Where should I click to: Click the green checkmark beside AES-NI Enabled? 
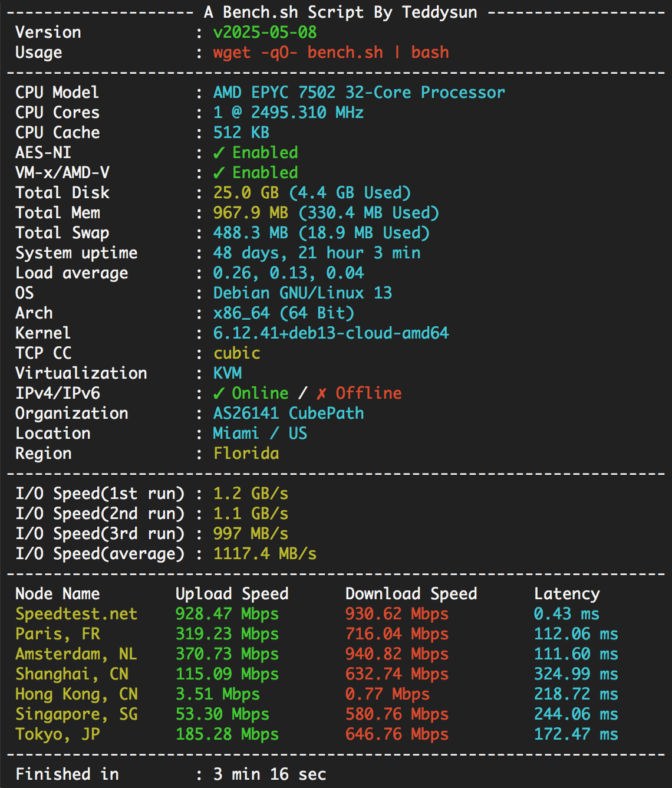tap(219, 153)
